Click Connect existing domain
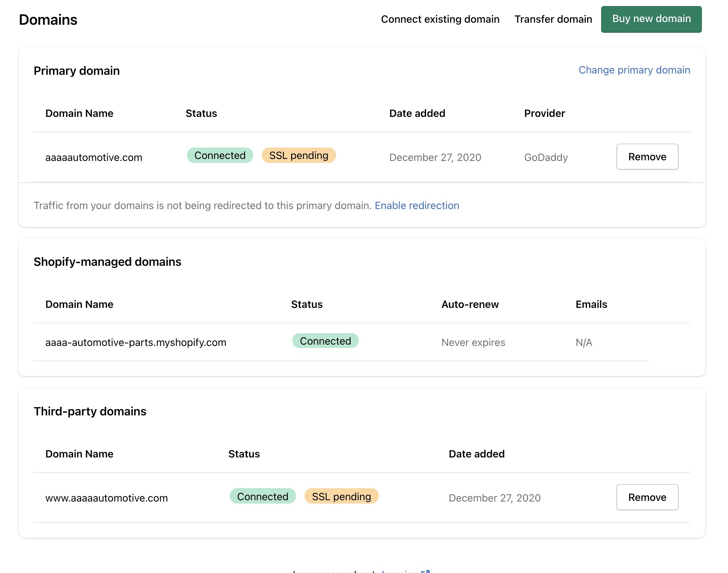Screen dimensions: 728x573 440,19
